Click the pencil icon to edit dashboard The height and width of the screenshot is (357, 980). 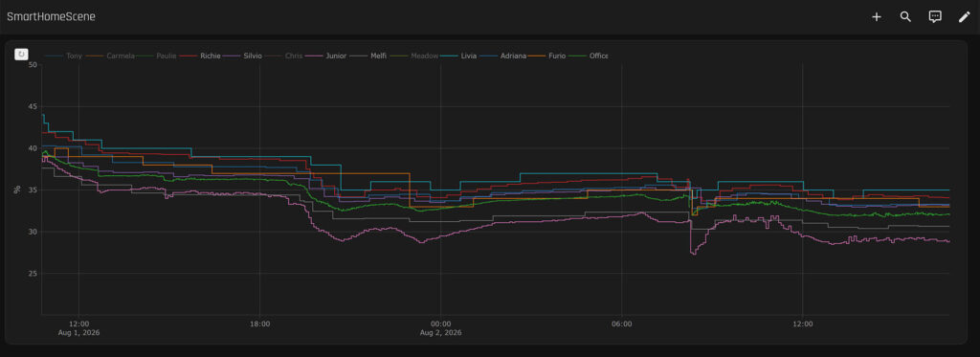pyautogui.click(x=965, y=17)
